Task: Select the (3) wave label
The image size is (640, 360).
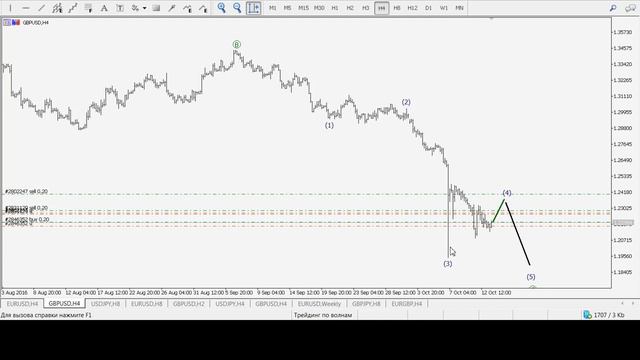Action: click(448, 264)
